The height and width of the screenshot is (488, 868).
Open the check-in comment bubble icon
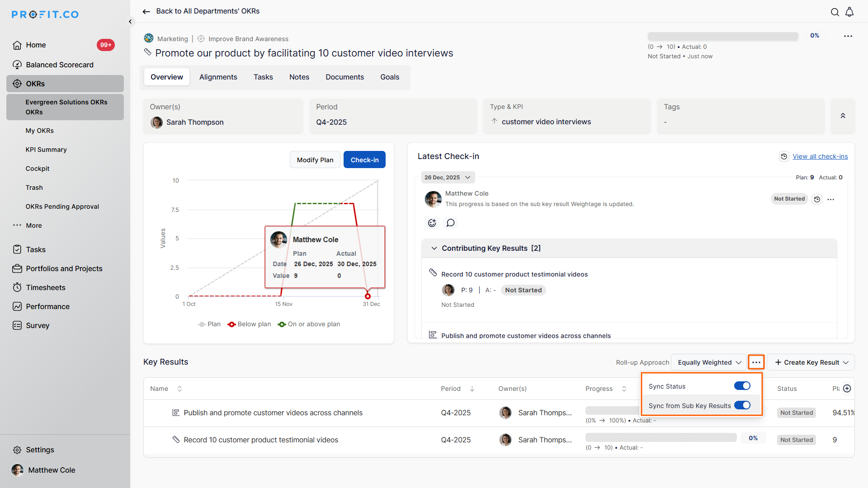click(x=450, y=223)
